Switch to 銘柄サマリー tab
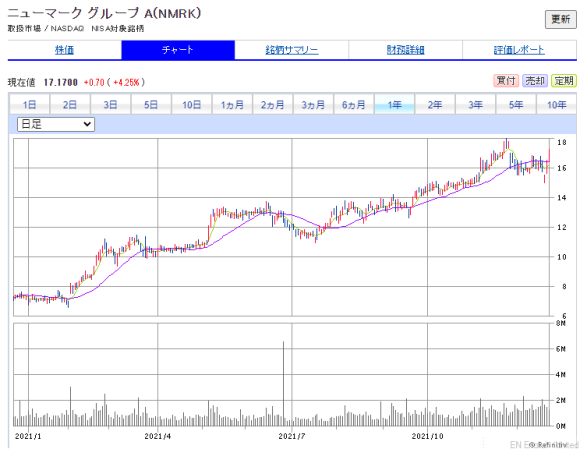This screenshot has height=449, width=580. (x=291, y=50)
